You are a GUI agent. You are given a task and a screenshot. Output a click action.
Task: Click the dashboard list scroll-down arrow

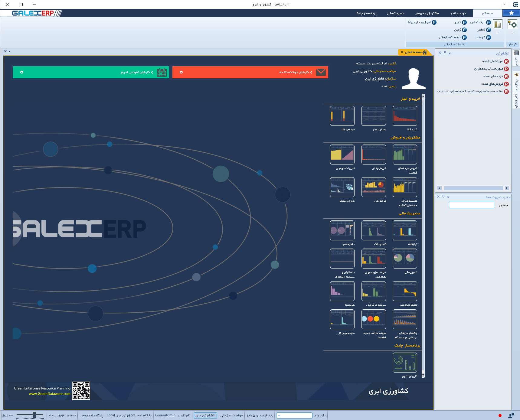[423, 376]
